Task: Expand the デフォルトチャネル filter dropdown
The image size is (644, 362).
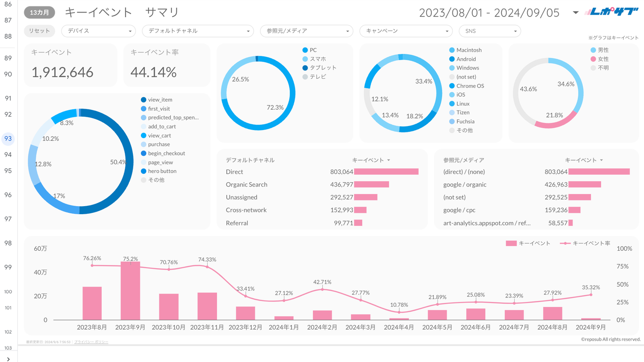Action: 197,31
